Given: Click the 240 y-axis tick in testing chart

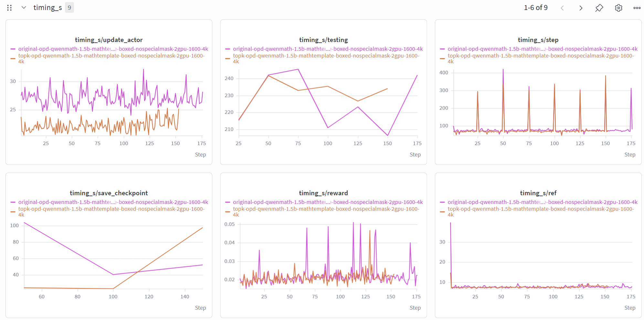Looking at the screenshot, I should (x=229, y=79).
